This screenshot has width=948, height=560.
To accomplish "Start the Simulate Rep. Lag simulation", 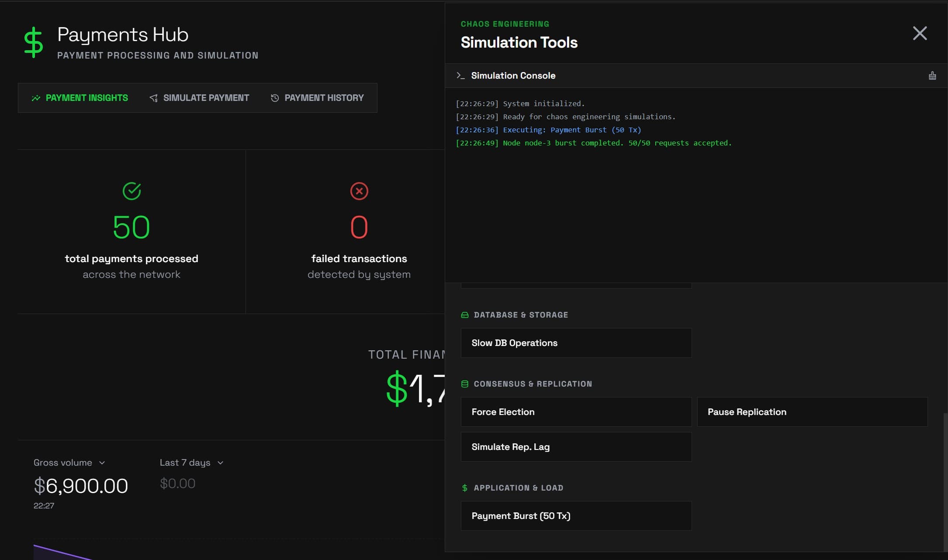I will (x=576, y=447).
